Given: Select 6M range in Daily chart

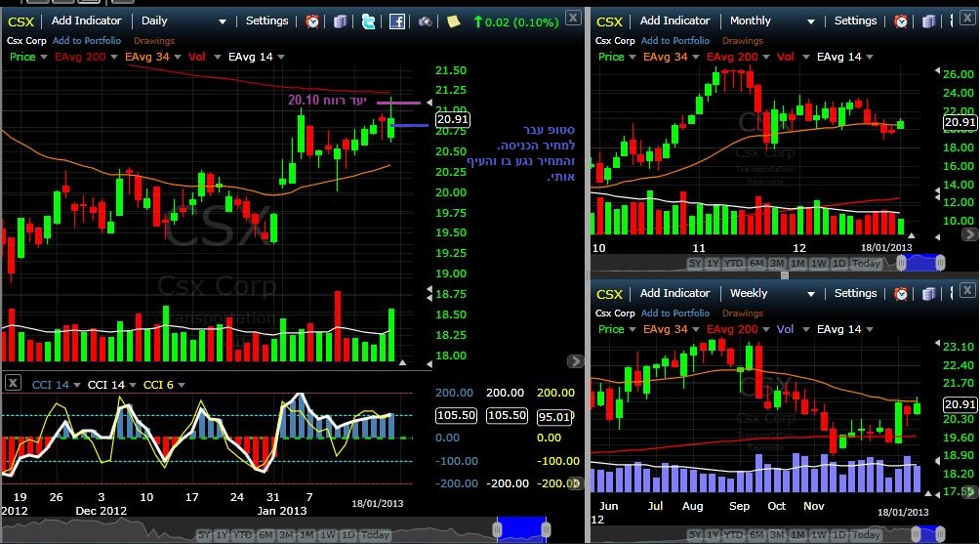Looking at the screenshot, I should pos(265,535).
